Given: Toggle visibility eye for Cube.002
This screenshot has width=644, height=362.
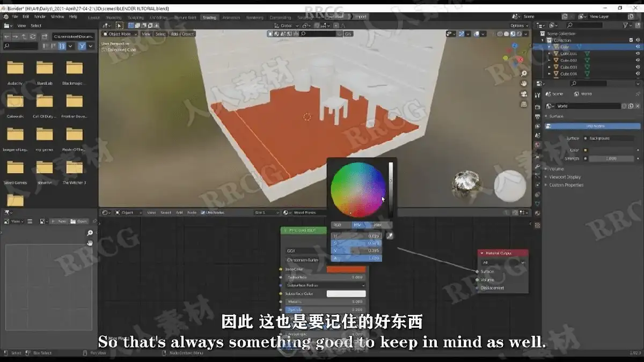Looking at the screenshot, I should tap(638, 60).
